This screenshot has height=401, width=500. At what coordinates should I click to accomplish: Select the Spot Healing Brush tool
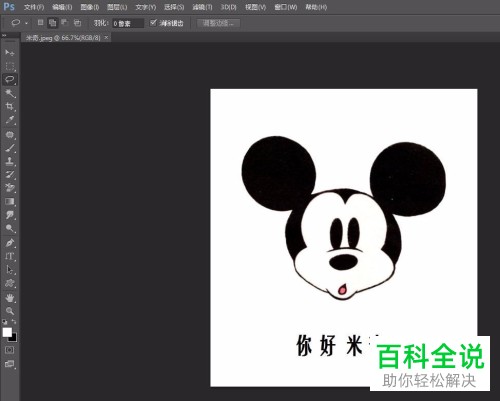coord(10,135)
